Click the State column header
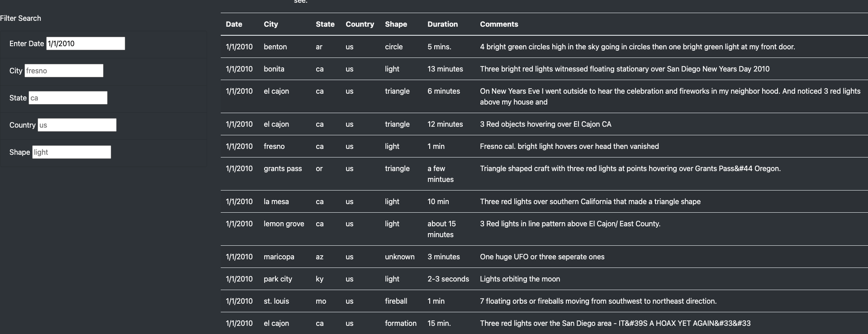 (x=325, y=24)
